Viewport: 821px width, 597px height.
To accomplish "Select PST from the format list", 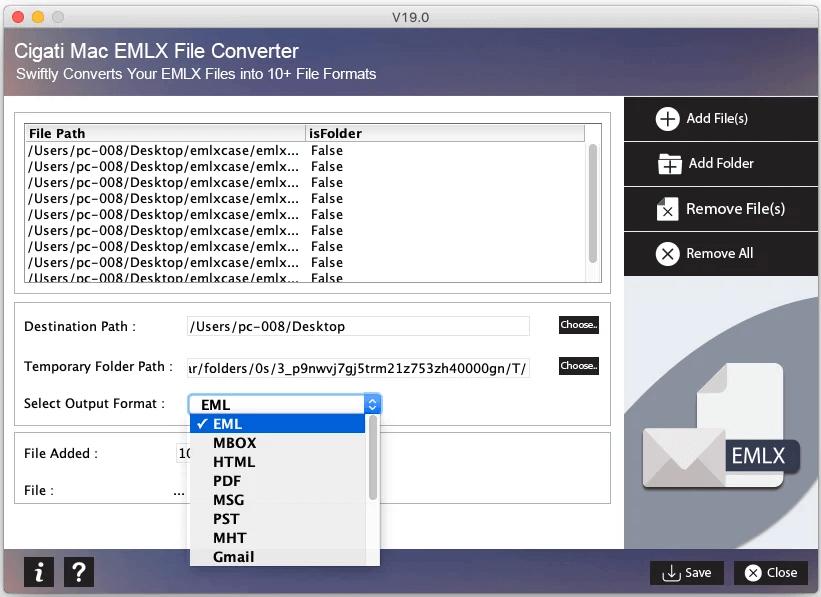I will coord(278,519).
